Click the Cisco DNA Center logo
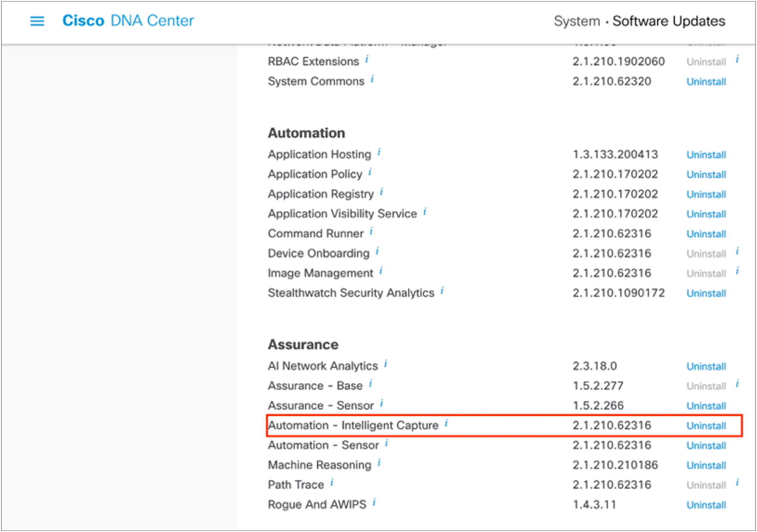 [x=128, y=21]
